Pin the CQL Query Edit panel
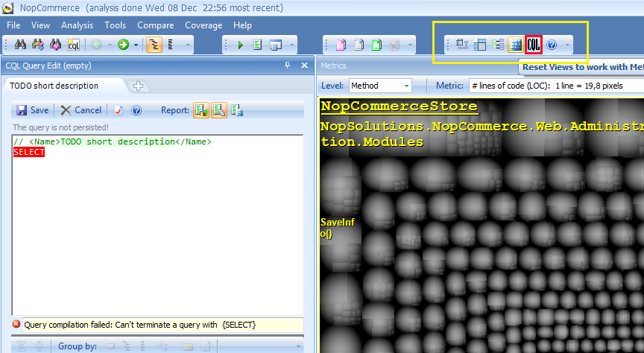The height and width of the screenshot is (353, 644). click(287, 66)
